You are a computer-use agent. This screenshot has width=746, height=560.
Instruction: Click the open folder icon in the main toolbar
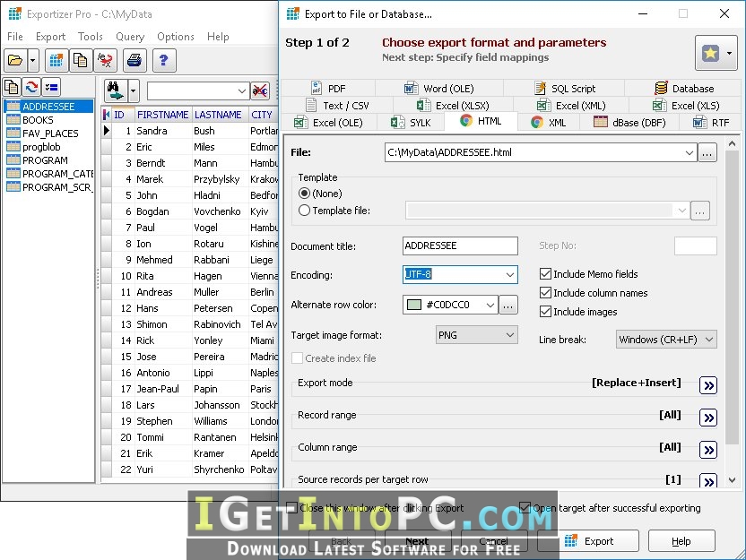coord(15,60)
